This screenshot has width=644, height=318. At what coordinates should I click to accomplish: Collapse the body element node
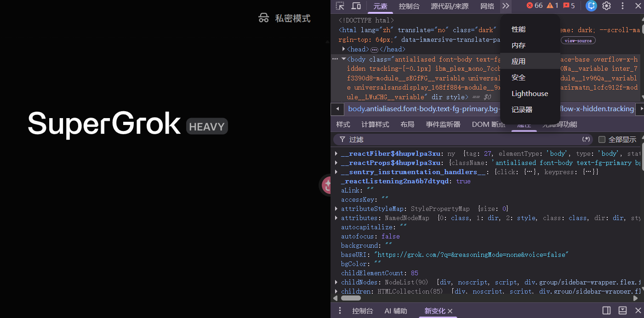click(x=343, y=59)
